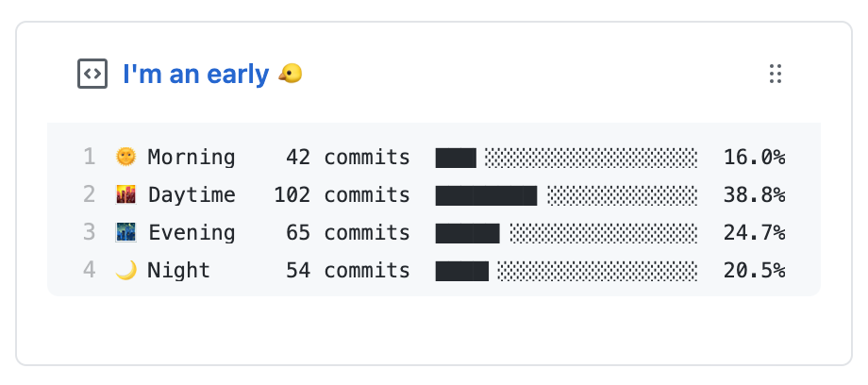Select line number 1

pyautogui.click(x=89, y=158)
